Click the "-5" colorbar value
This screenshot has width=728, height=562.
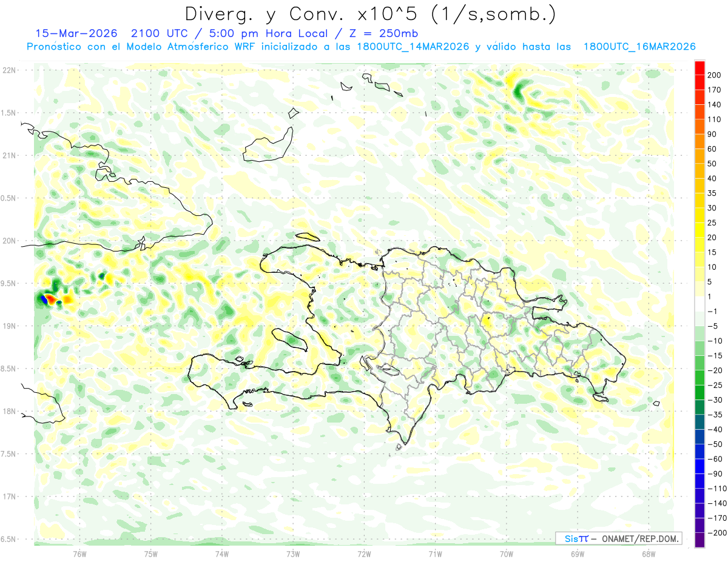712,326
